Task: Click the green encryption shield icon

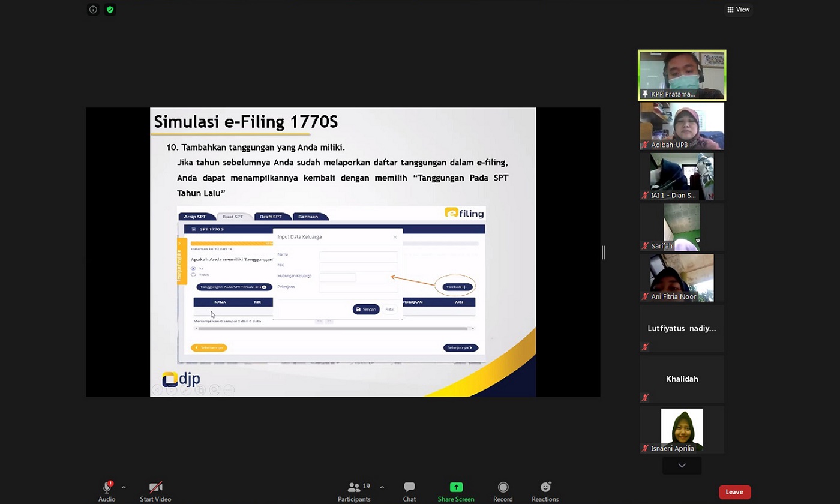Action: [x=110, y=10]
